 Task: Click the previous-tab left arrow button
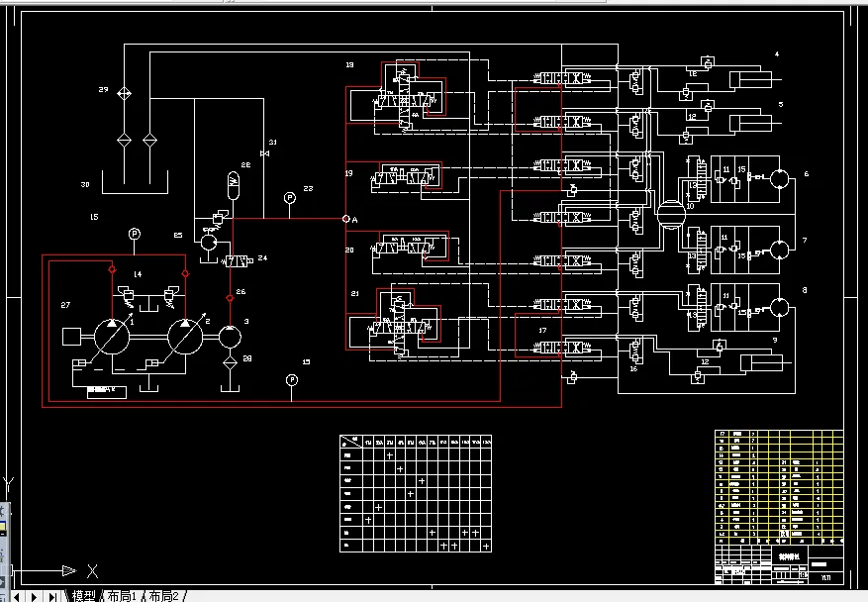[17, 597]
